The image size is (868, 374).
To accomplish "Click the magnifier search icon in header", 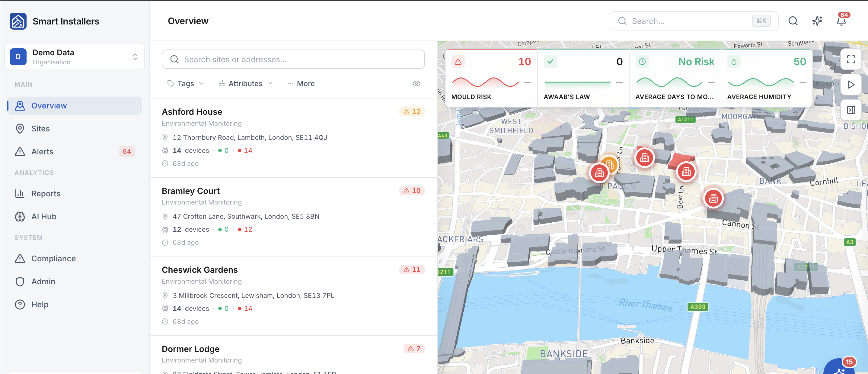I will pyautogui.click(x=793, y=21).
